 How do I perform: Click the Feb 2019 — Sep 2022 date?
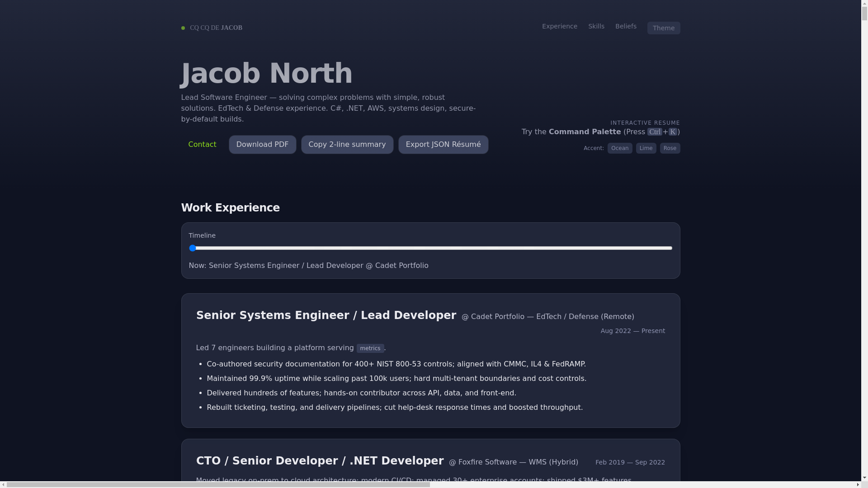coord(630,462)
